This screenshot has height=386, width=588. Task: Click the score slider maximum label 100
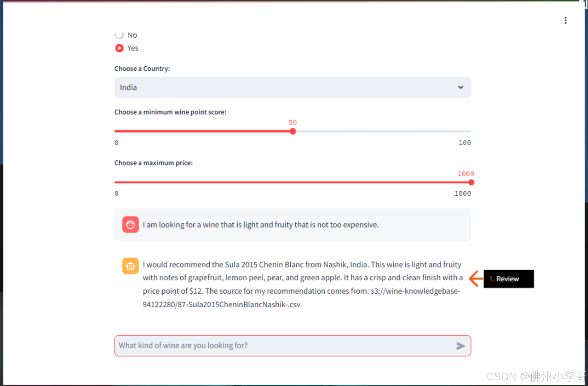click(465, 143)
